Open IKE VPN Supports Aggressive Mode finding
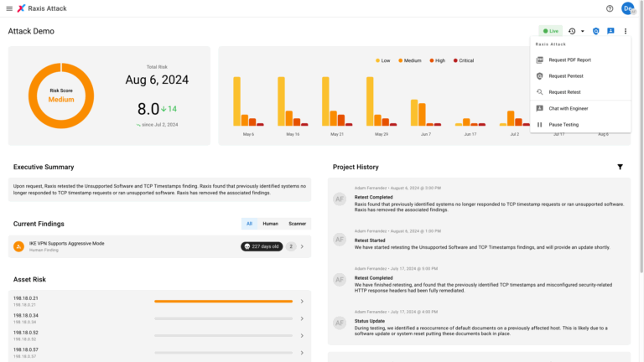Viewport: 644px width, 362px height. pyautogui.click(x=159, y=246)
